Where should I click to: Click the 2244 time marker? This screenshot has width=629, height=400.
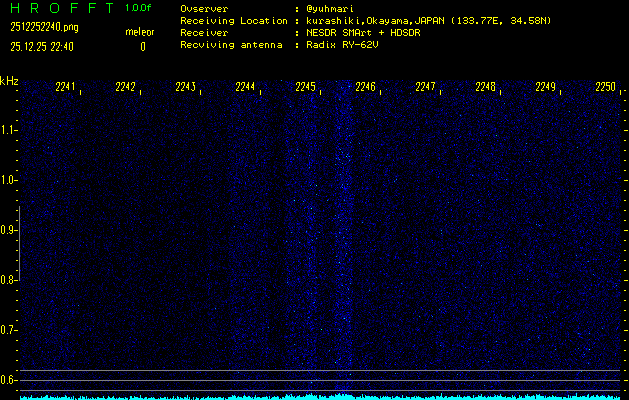(245, 87)
